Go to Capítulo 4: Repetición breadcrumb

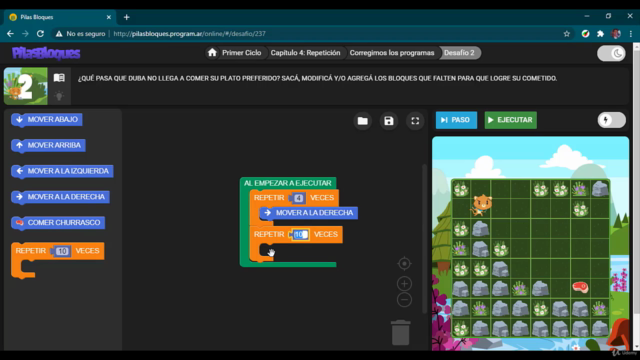pos(305,53)
